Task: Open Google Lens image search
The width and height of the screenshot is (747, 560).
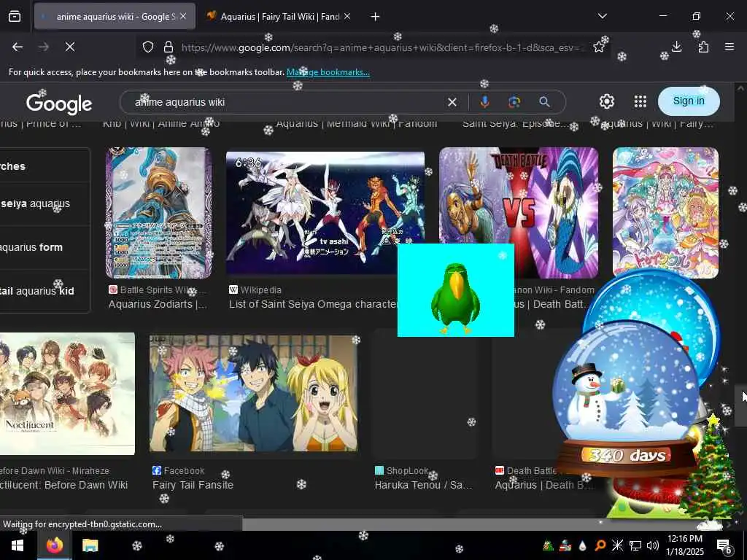Action: coord(514,102)
